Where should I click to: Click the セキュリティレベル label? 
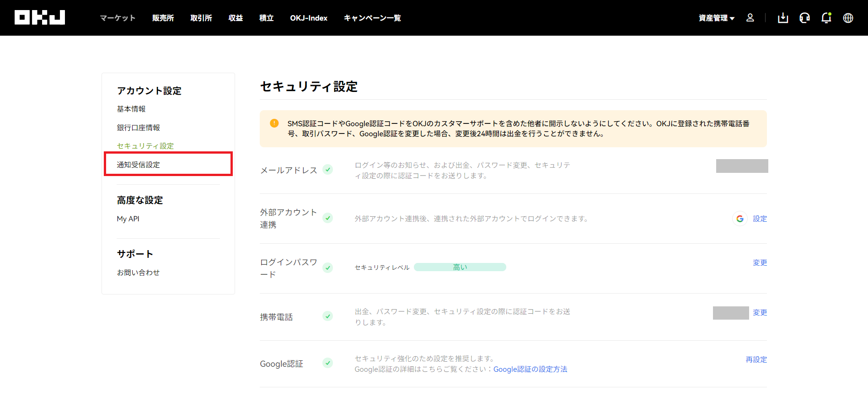point(382,268)
